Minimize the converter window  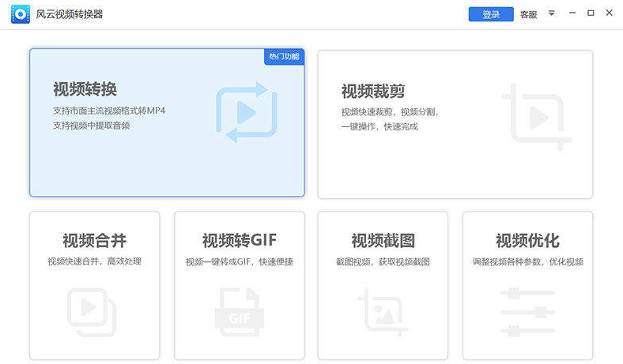(572, 13)
